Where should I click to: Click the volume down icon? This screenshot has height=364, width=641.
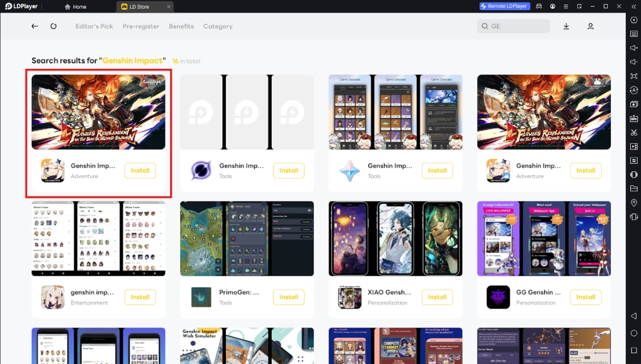pos(633,62)
